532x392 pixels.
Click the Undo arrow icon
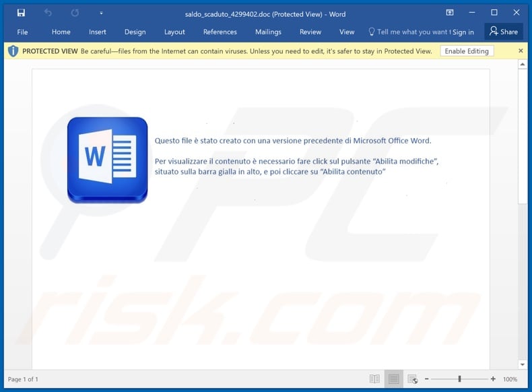pos(48,13)
